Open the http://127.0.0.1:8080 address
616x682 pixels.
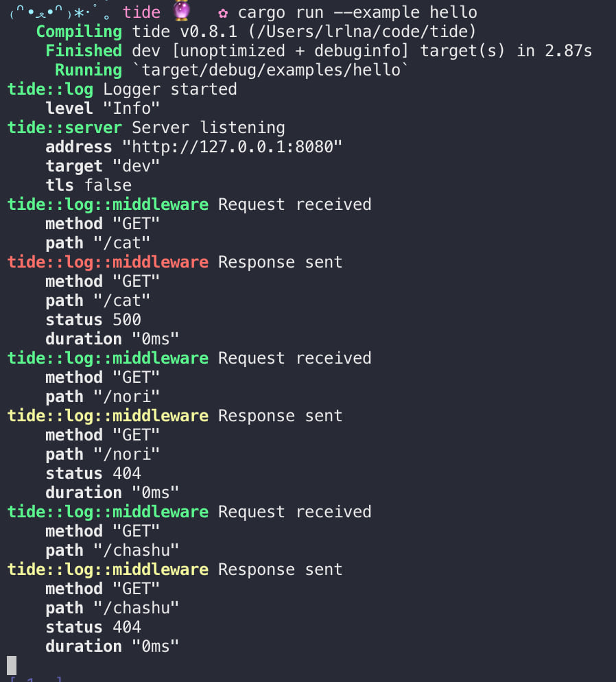232,147
